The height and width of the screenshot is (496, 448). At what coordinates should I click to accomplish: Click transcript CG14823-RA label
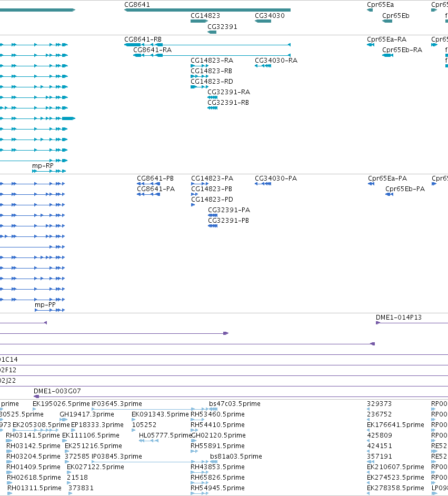click(x=212, y=61)
